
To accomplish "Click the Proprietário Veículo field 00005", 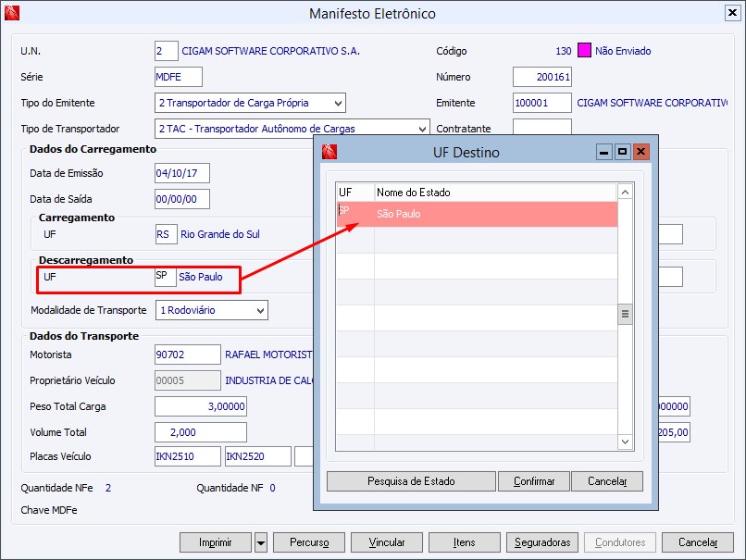I will point(188,380).
